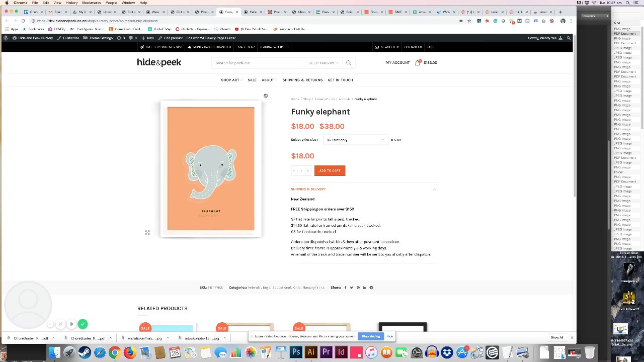This screenshot has height=362, width=644.
Task: Open fullscreen zoom on the product image
Action: coord(147,232)
